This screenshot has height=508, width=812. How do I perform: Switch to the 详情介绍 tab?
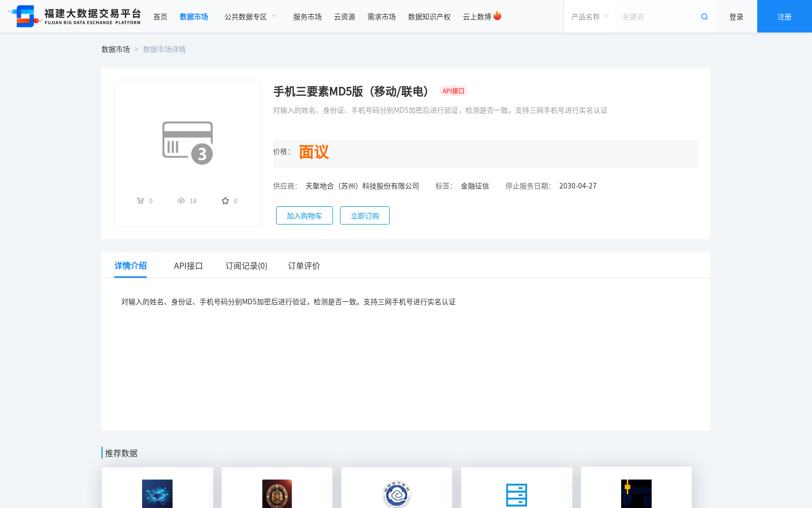point(130,266)
